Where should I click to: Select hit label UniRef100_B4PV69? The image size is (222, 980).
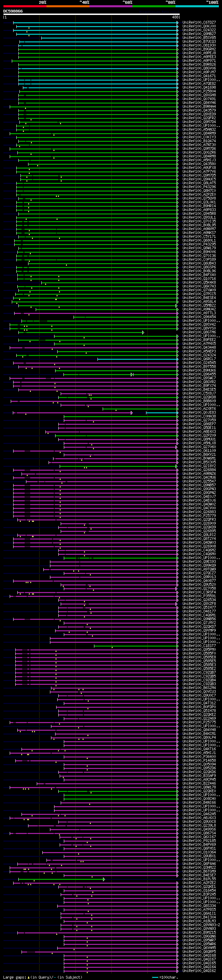199,844
